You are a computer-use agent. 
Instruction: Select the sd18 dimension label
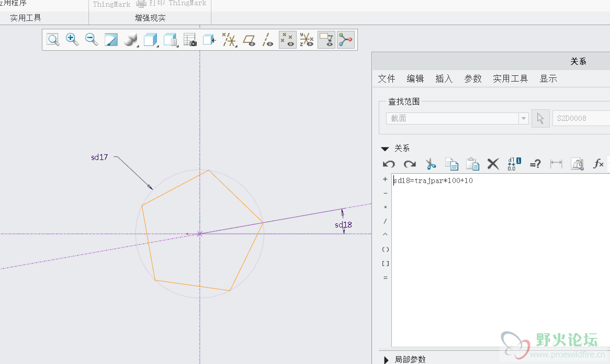[343, 225]
